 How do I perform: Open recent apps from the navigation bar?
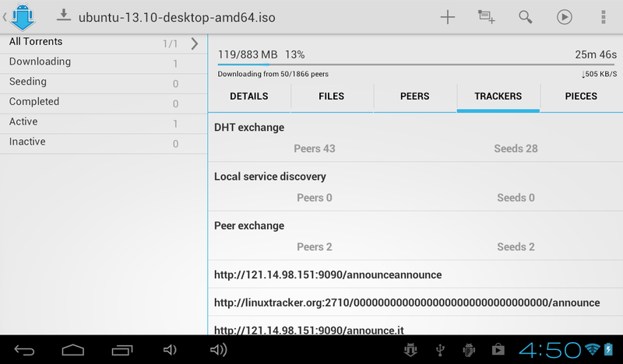(x=122, y=350)
